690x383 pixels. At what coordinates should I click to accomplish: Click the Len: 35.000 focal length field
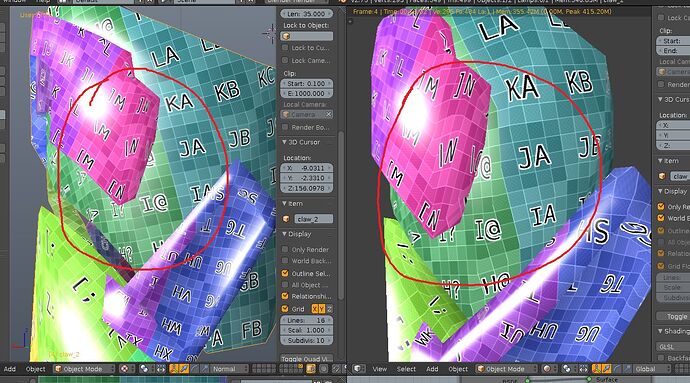pyautogui.click(x=307, y=14)
